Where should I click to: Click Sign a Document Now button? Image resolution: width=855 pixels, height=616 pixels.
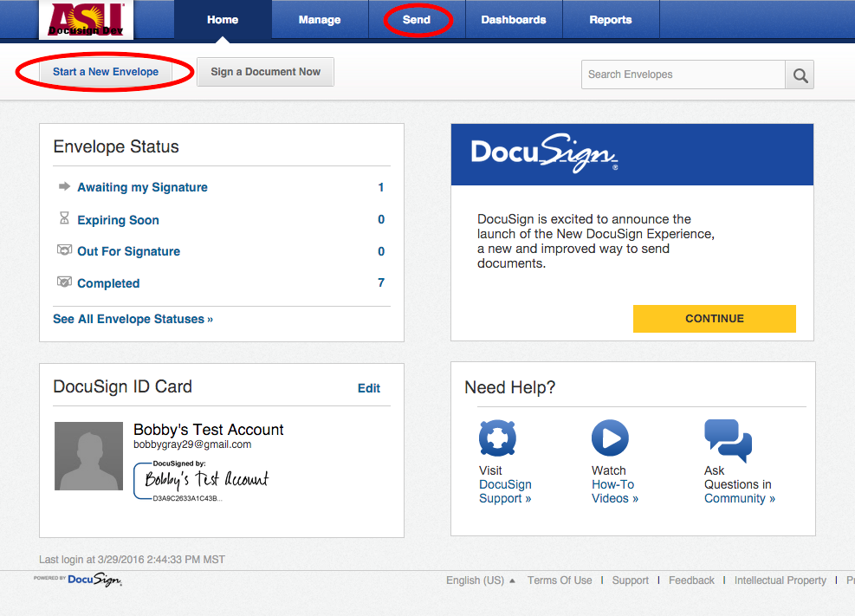coord(266,72)
